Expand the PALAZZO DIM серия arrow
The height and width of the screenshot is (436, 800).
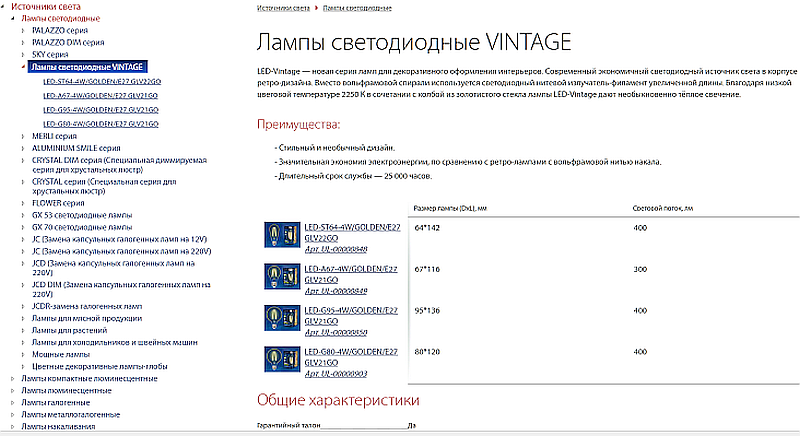(x=23, y=42)
